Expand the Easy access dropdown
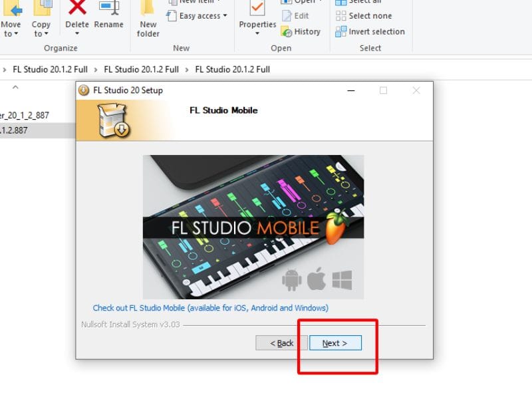The width and height of the screenshot is (532, 399). [x=225, y=15]
